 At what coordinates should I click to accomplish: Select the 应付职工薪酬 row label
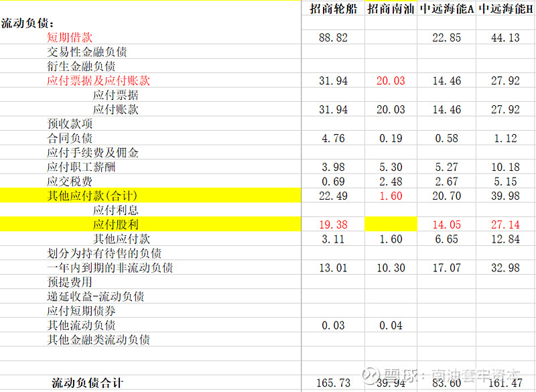point(81,167)
